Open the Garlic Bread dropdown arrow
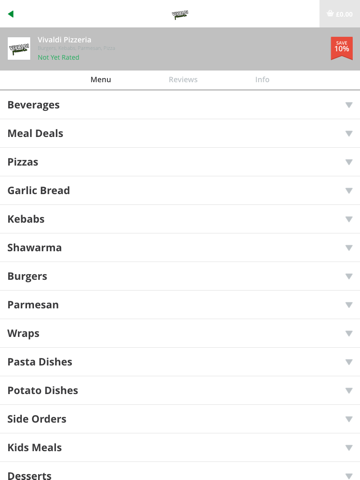This screenshot has width=360, height=480. tap(349, 191)
